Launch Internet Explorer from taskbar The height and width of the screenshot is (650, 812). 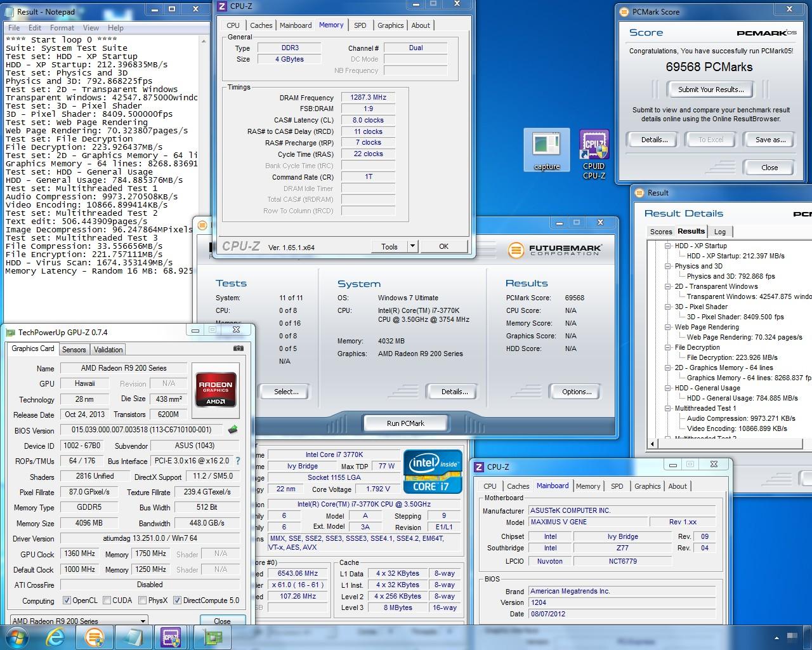pos(55,637)
